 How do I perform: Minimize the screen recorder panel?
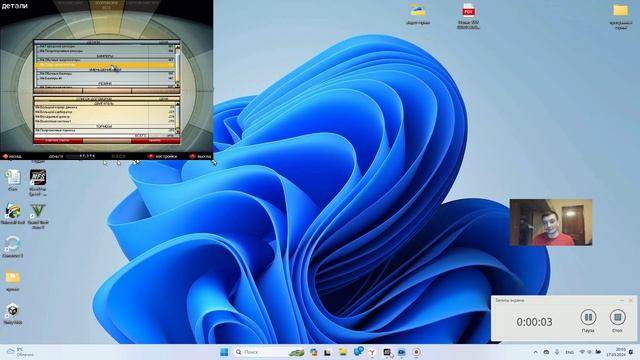point(622,300)
